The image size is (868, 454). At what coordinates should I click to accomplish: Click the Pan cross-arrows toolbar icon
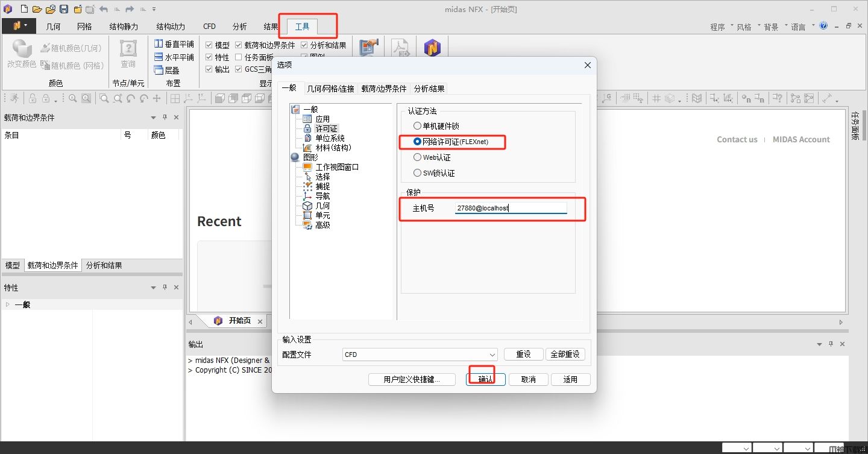pyautogui.click(x=157, y=98)
